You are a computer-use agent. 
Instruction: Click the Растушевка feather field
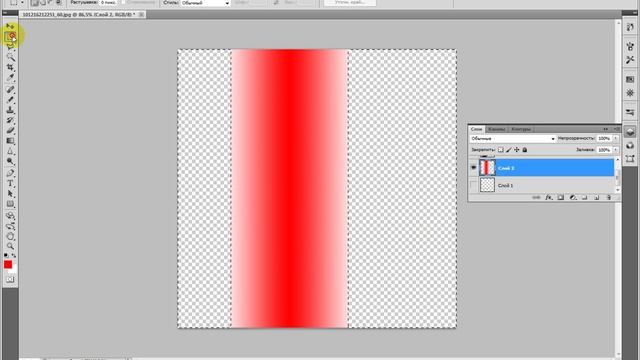pyautogui.click(x=108, y=2)
